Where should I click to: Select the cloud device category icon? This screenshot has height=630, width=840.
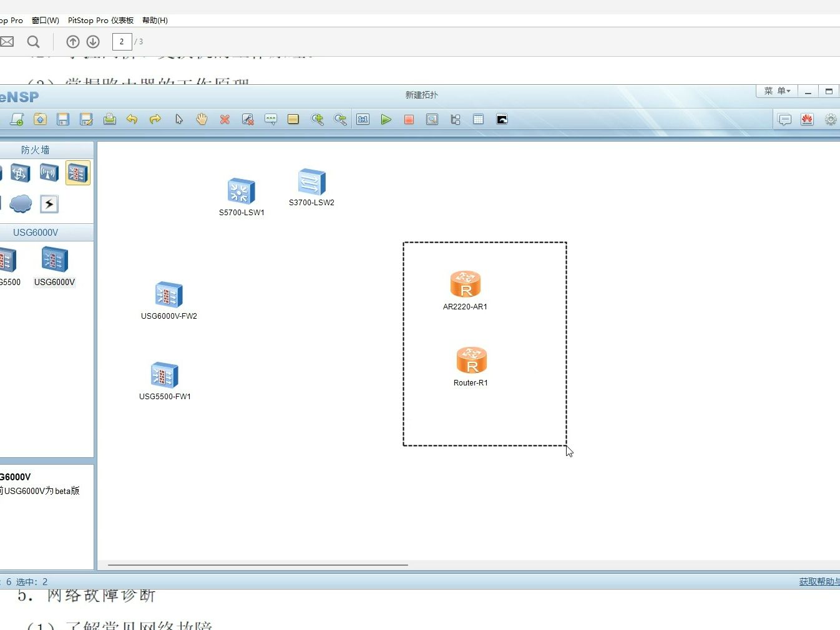(x=21, y=203)
